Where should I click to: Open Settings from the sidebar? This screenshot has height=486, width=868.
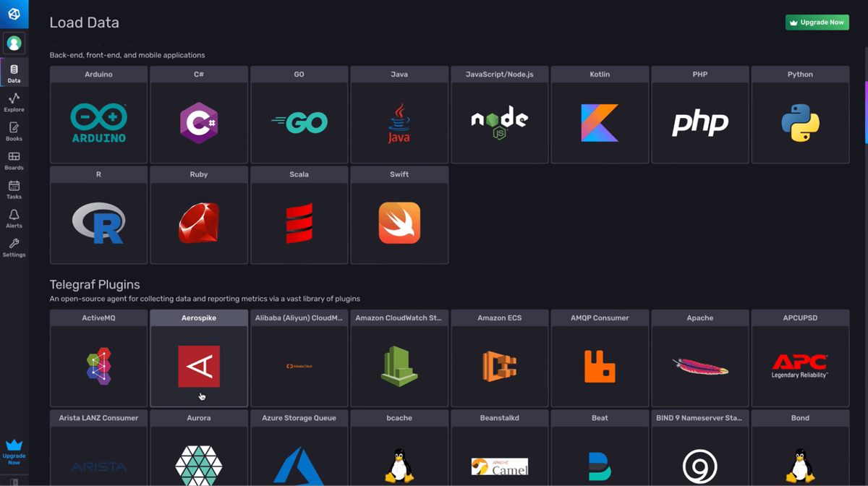click(14, 247)
